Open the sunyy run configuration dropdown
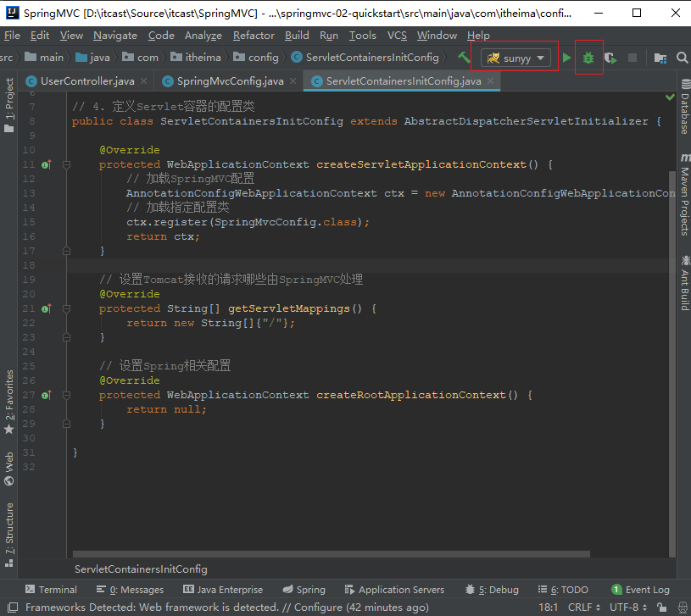The height and width of the screenshot is (616, 691). coord(515,58)
